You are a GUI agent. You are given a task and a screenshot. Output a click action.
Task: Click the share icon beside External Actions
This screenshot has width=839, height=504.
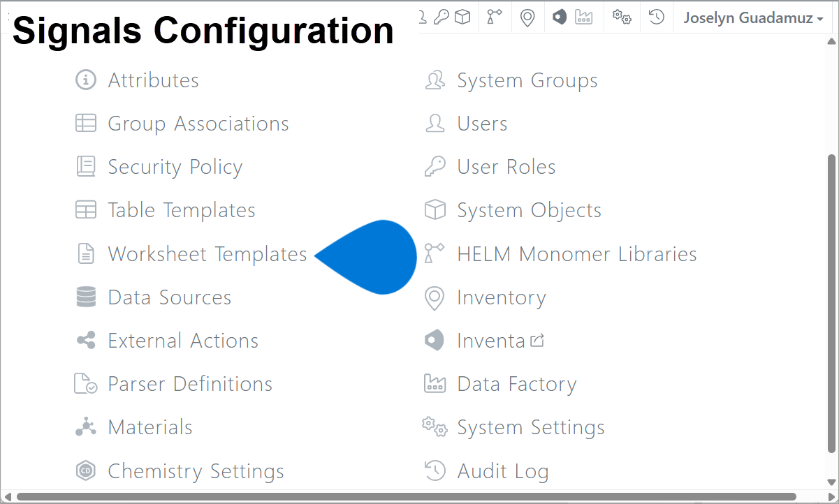[x=85, y=340]
